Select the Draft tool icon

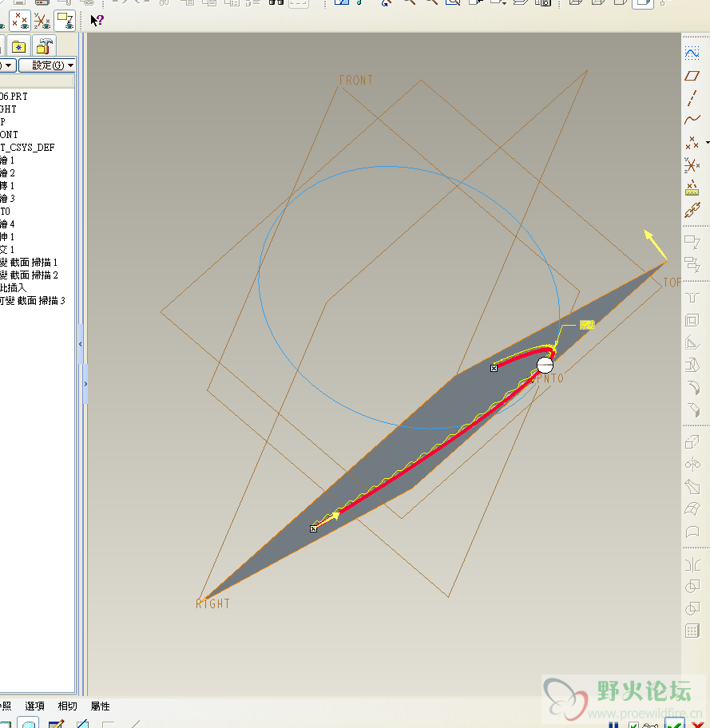(692, 365)
